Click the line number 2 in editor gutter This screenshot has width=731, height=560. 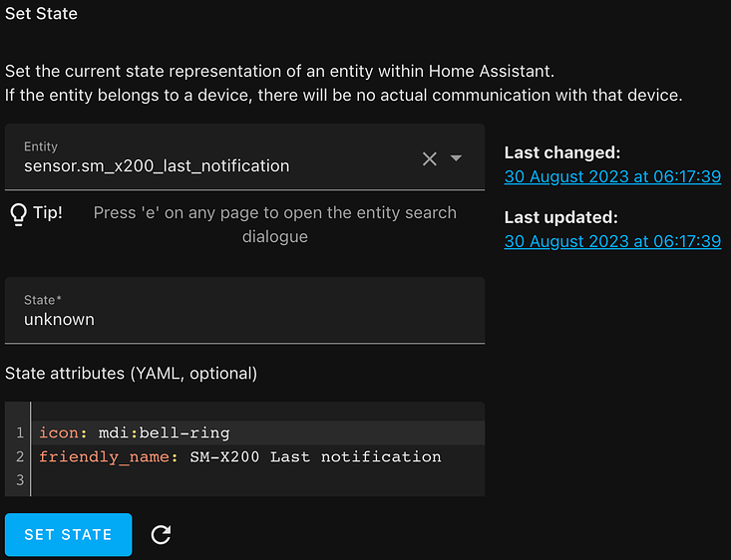click(x=20, y=456)
